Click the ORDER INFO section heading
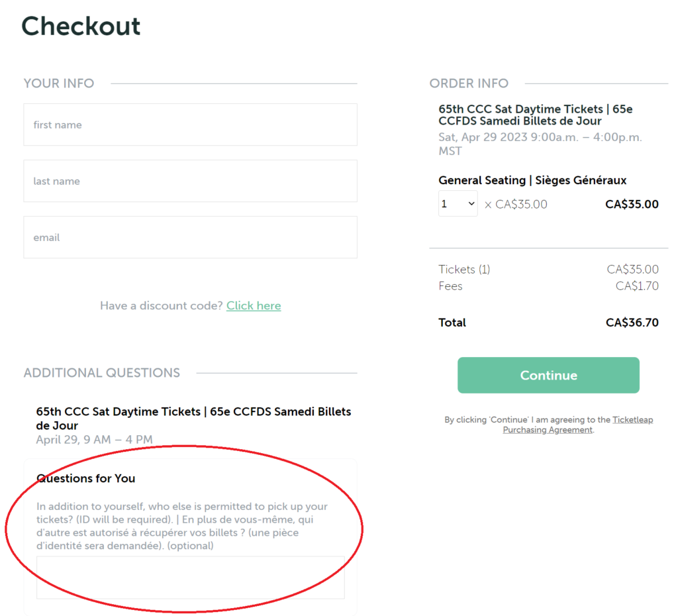 click(x=469, y=83)
